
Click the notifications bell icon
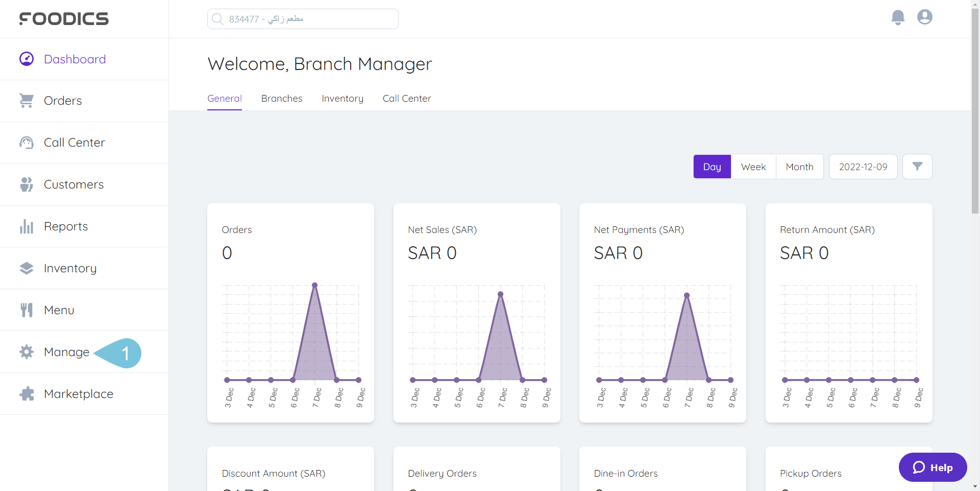click(x=898, y=17)
